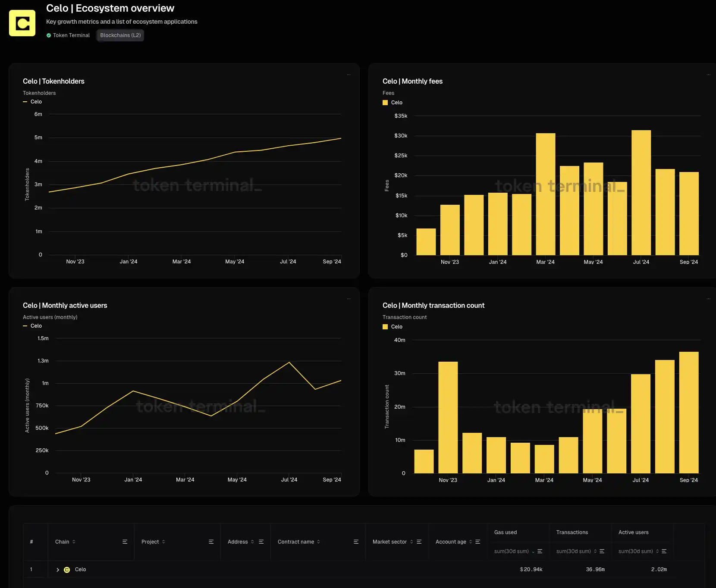Screen dimensions: 716x588
Task: Open the Project column filter menu icon
Action: (x=211, y=542)
